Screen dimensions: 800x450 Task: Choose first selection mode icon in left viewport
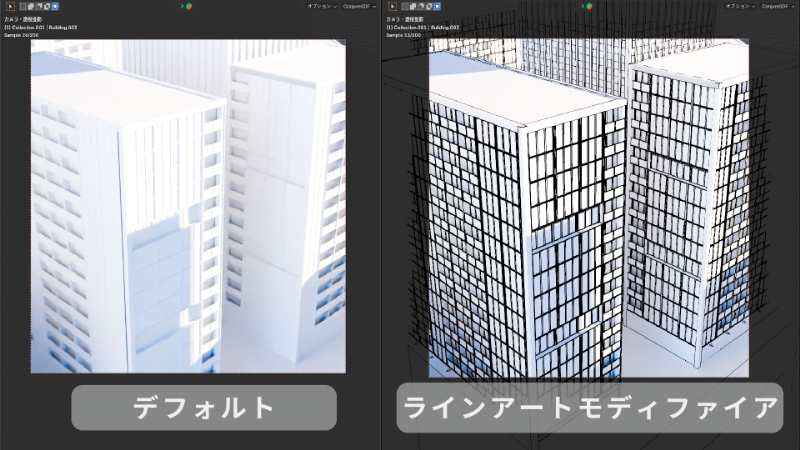[x=23, y=6]
